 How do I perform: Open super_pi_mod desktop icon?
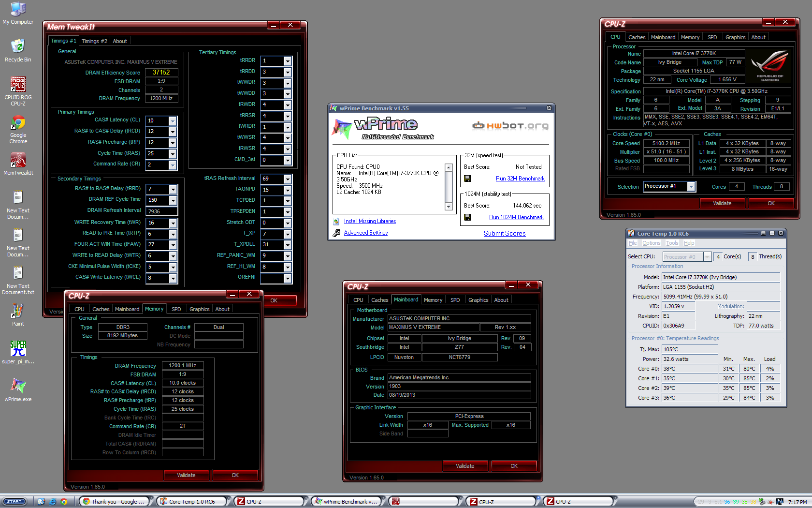[18, 352]
